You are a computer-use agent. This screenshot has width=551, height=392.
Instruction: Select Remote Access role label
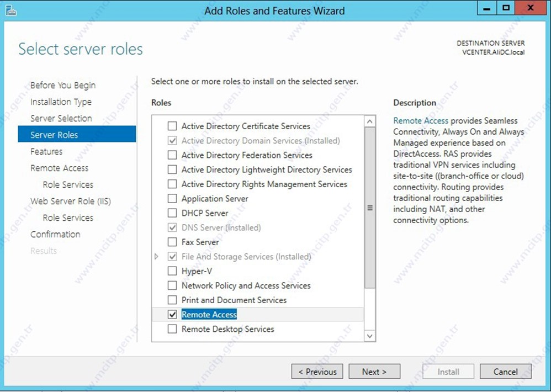(x=209, y=314)
